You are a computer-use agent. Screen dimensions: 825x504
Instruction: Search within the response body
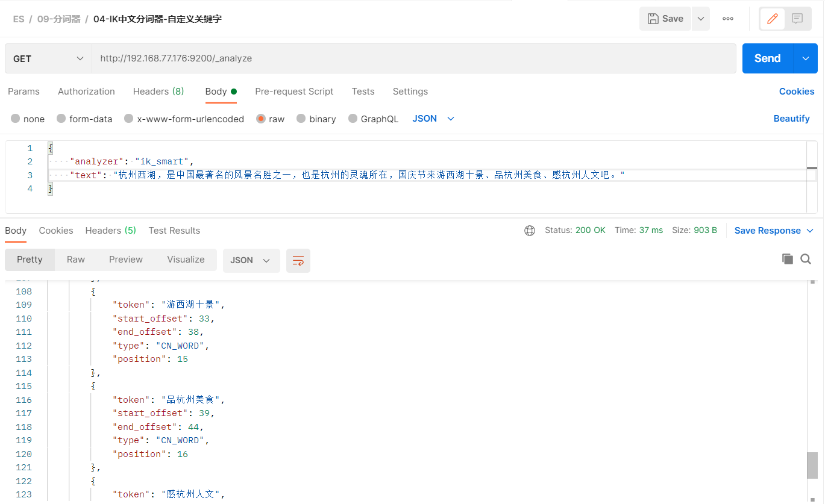click(x=806, y=259)
